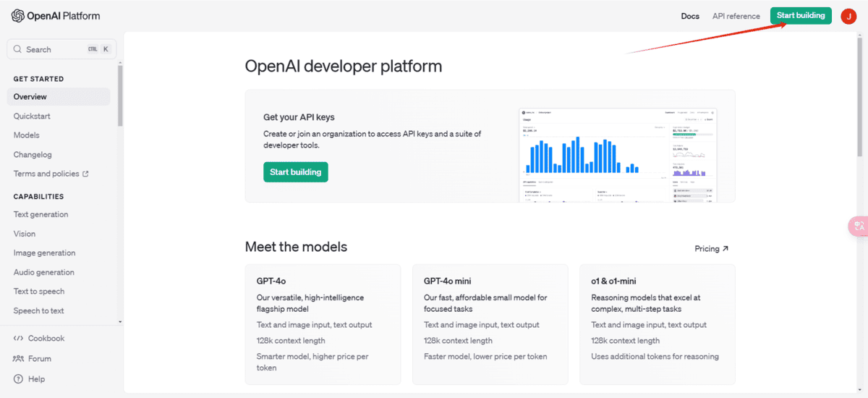Click the external link icon beside Terms and policies

coord(85,174)
